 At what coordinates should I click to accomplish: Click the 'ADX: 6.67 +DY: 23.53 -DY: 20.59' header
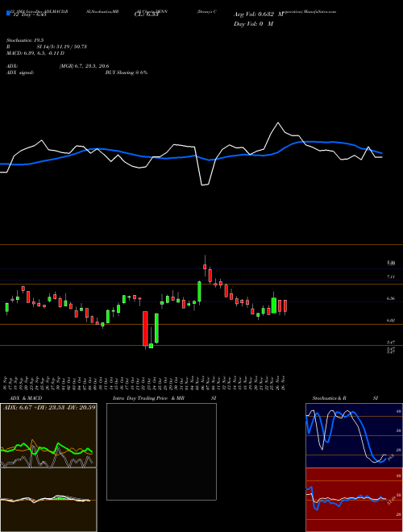point(49,407)
